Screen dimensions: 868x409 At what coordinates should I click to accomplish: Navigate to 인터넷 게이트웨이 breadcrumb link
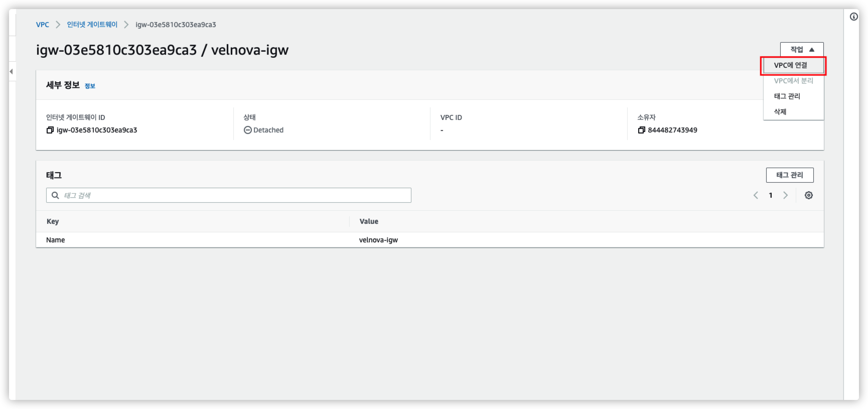point(92,25)
